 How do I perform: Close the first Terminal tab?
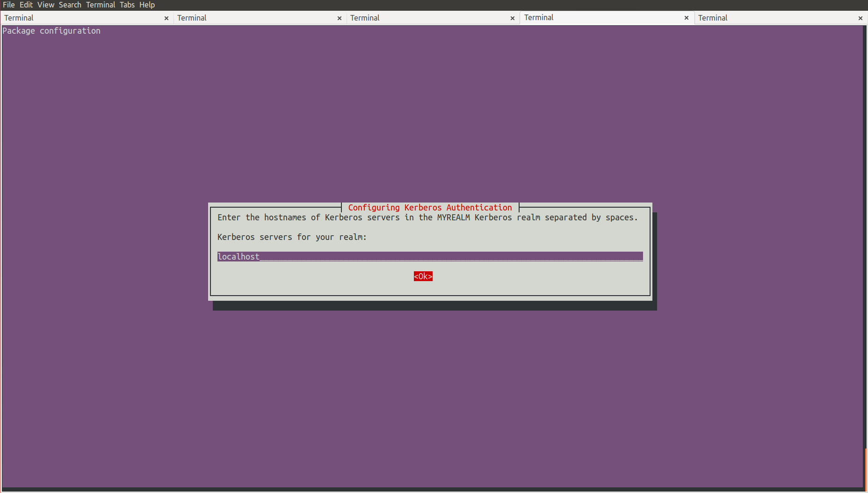pos(166,18)
